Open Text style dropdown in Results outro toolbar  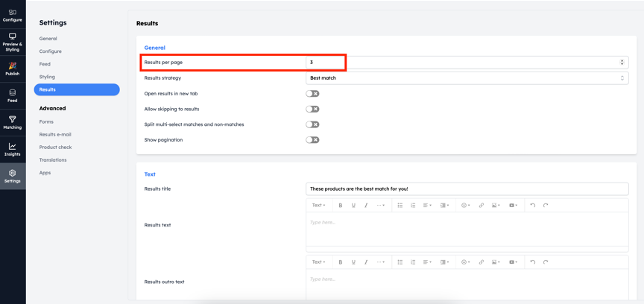point(319,262)
